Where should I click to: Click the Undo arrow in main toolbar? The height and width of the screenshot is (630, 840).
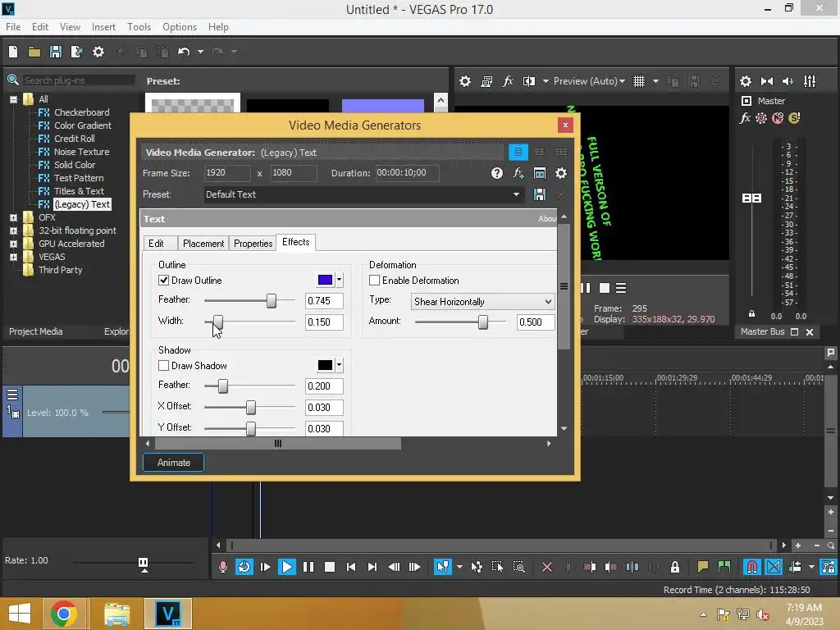pos(184,52)
